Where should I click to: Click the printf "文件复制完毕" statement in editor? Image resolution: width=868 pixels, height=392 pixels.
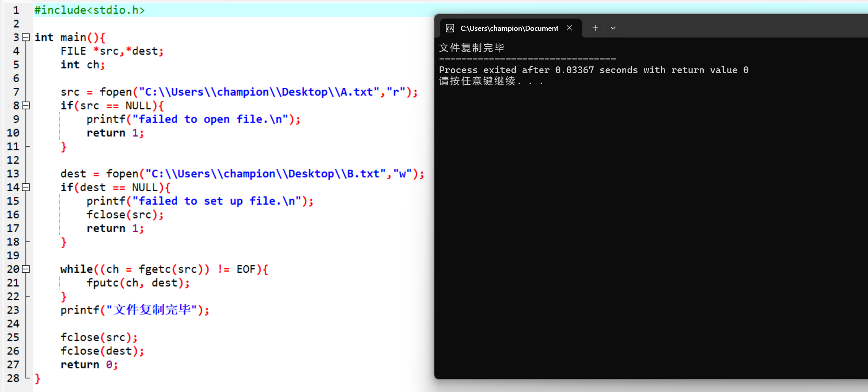point(135,310)
